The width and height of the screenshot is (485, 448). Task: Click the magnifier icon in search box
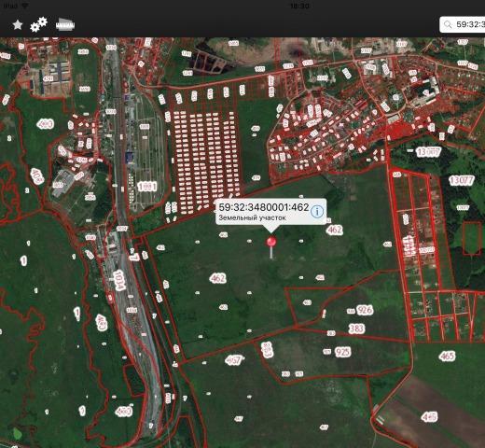click(448, 24)
